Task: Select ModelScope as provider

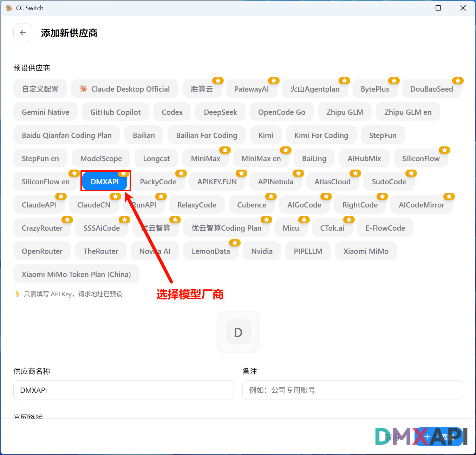Action: [x=101, y=158]
